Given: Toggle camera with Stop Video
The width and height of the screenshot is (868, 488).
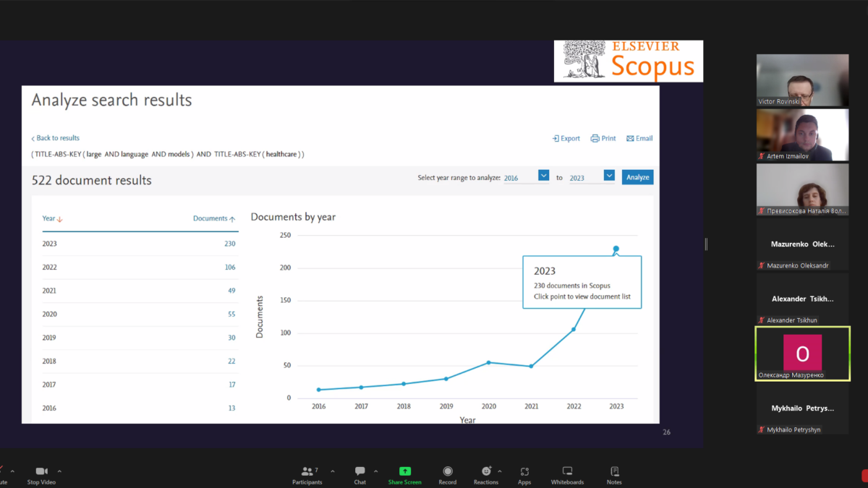Looking at the screenshot, I should pyautogui.click(x=41, y=471).
